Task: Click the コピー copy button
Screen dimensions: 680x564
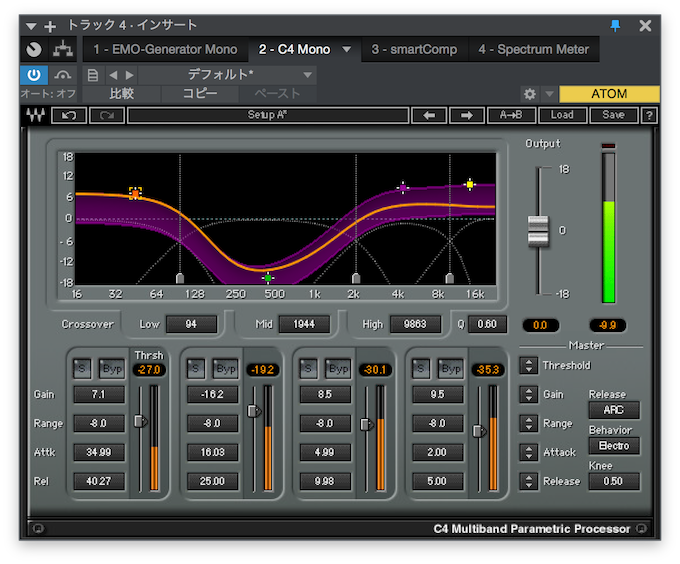Action: click(x=199, y=94)
